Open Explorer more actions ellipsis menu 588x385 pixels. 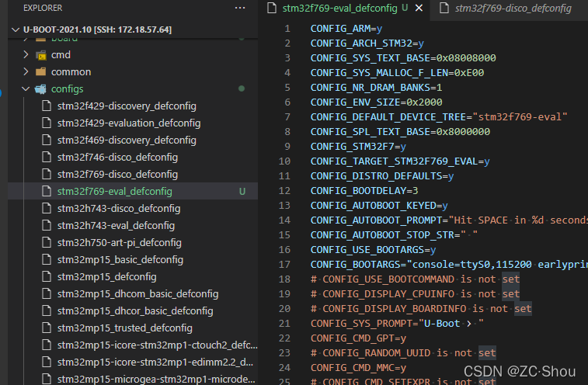point(240,8)
